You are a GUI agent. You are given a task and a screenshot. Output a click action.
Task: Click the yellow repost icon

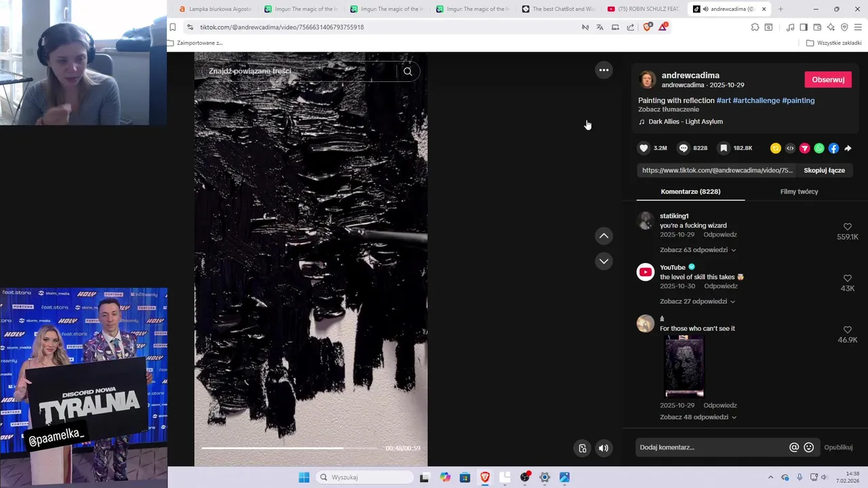(775, 148)
